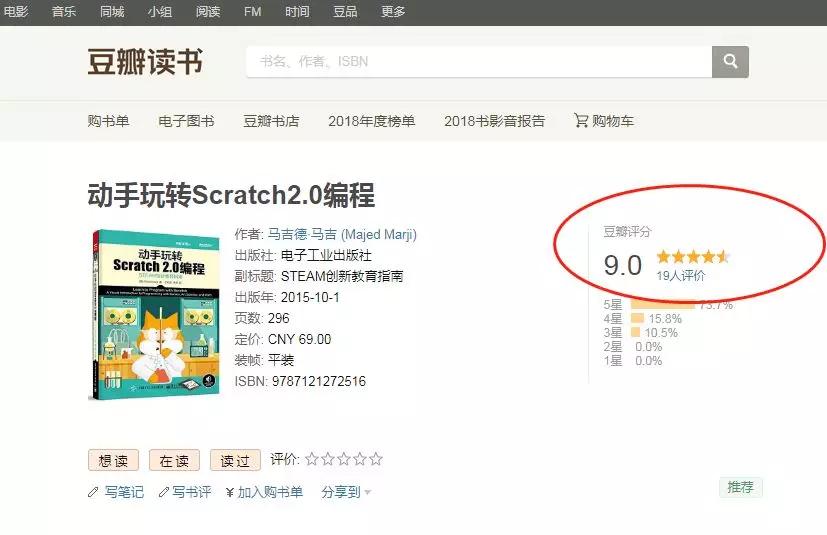Screen dimensions: 827x535
Task: Click the 推荐 button
Action: 741,487
